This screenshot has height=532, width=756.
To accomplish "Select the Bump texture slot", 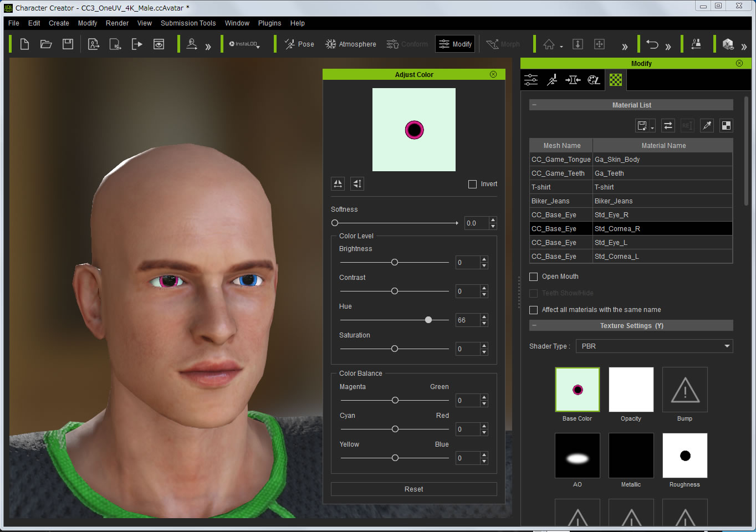I will [685, 390].
